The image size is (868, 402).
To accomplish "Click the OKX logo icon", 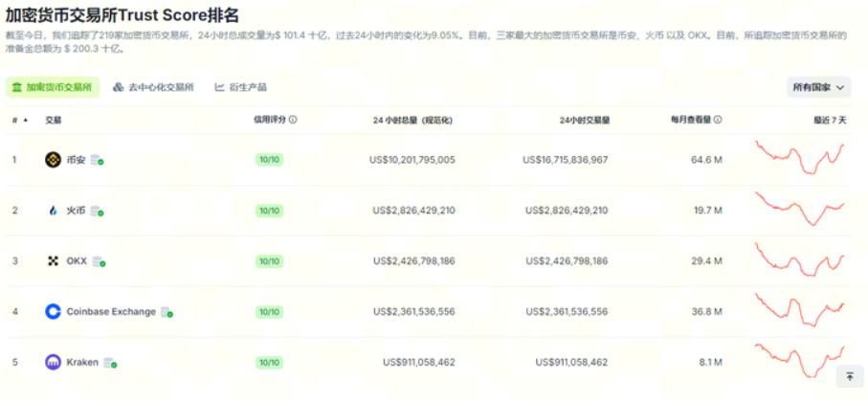I will (53, 261).
